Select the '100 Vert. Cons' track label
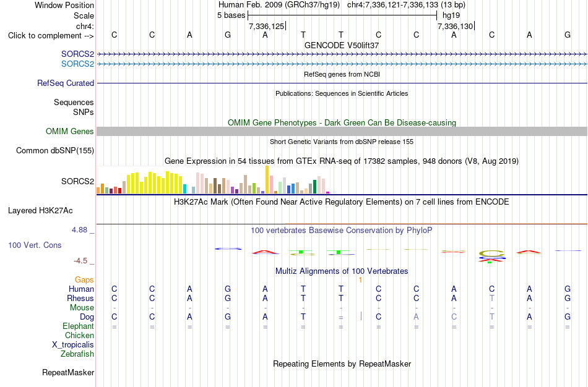 (x=35, y=245)
